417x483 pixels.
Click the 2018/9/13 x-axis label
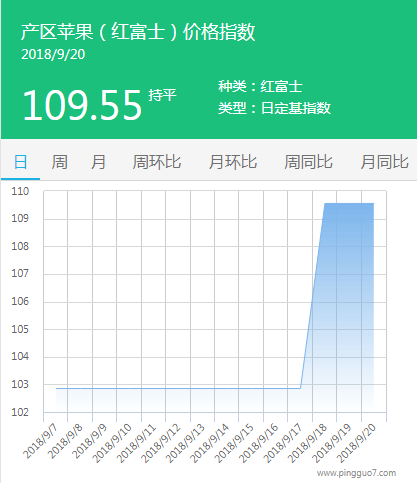pos(185,443)
